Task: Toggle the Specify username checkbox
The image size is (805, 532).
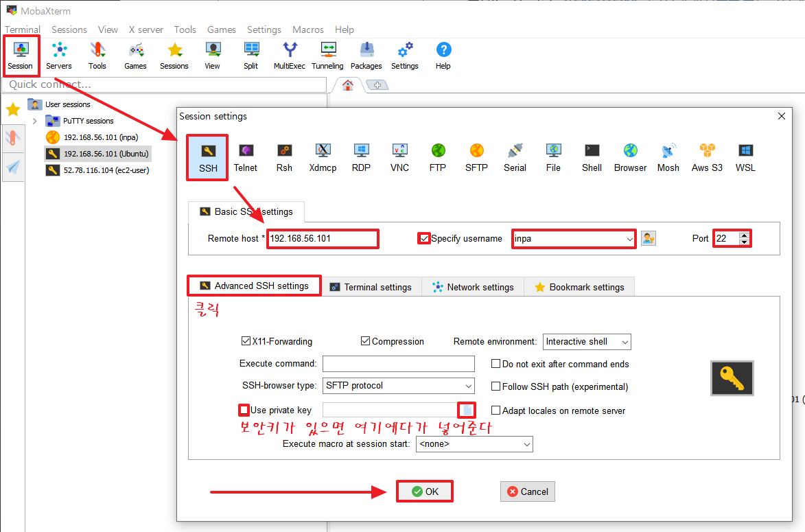Action: (x=424, y=238)
